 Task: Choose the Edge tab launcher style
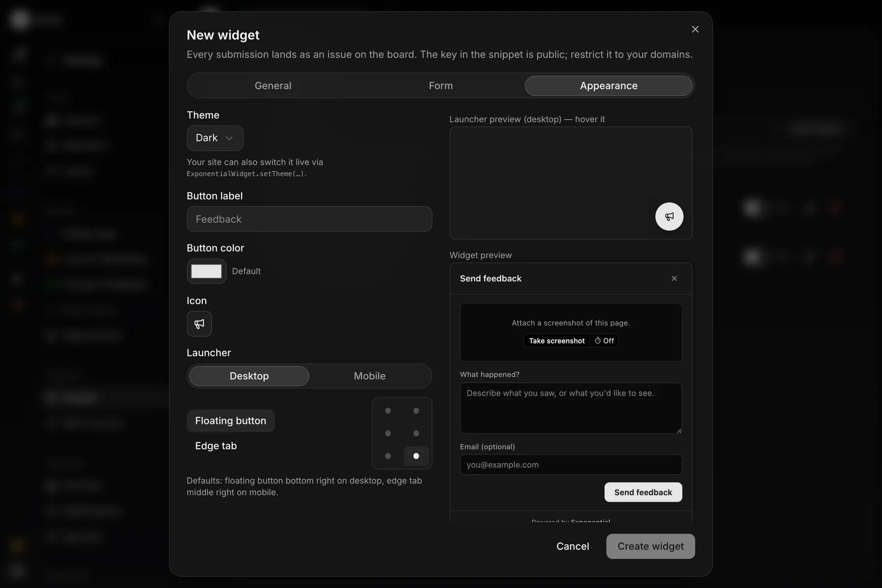coord(216,446)
